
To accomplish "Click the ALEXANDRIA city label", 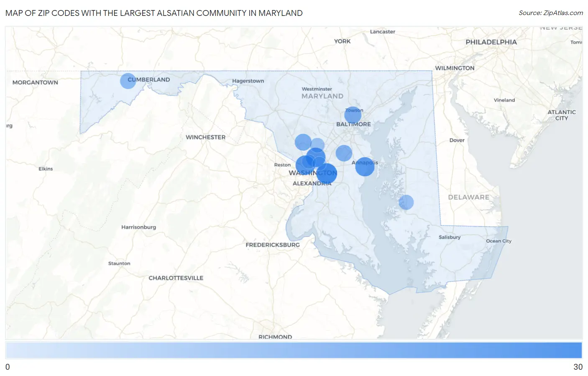I will 312,184.
